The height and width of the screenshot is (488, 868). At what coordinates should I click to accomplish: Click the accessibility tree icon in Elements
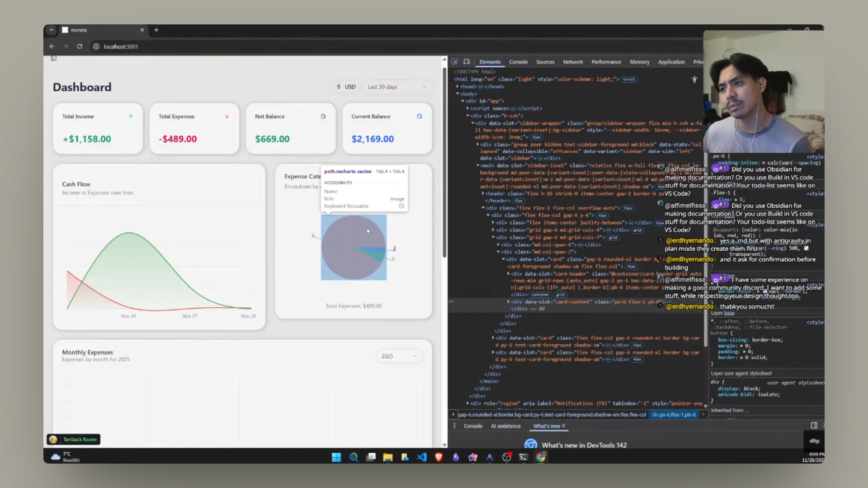click(694, 80)
